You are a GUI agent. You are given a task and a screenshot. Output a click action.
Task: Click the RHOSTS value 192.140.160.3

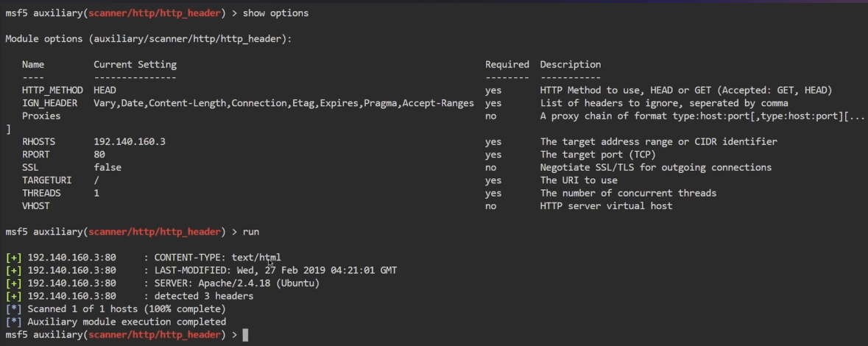pos(130,142)
